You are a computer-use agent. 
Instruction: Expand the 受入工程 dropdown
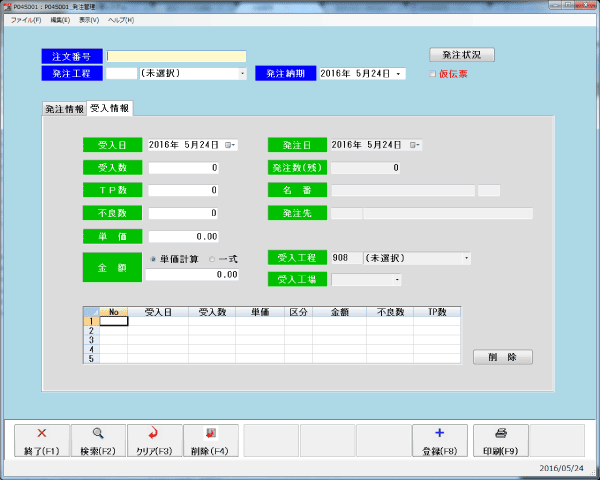point(466,258)
